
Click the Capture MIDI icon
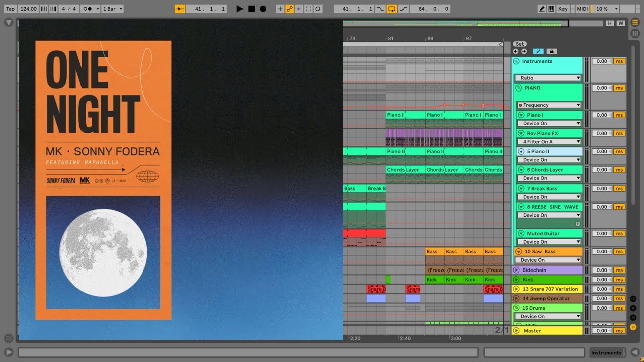[308, 9]
